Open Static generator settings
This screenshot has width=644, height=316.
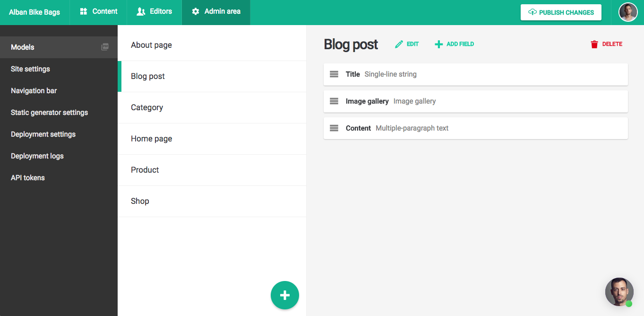[x=59, y=113]
